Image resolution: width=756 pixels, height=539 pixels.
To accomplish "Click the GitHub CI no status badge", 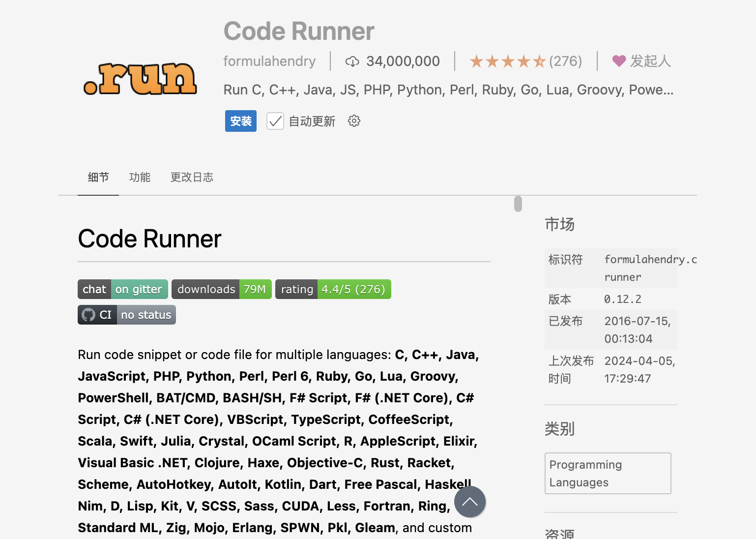I will click(127, 315).
